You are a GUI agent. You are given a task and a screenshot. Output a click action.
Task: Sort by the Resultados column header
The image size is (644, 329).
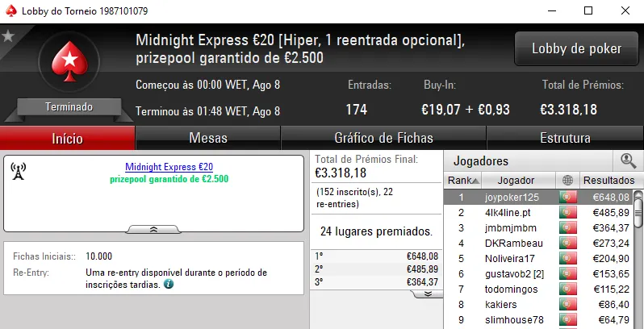point(608,180)
